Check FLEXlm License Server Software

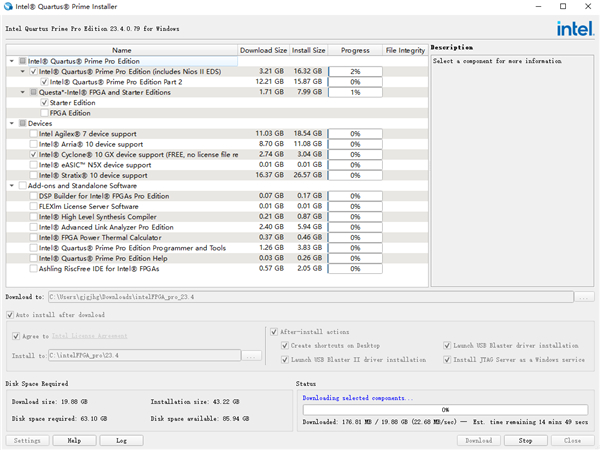[34, 206]
